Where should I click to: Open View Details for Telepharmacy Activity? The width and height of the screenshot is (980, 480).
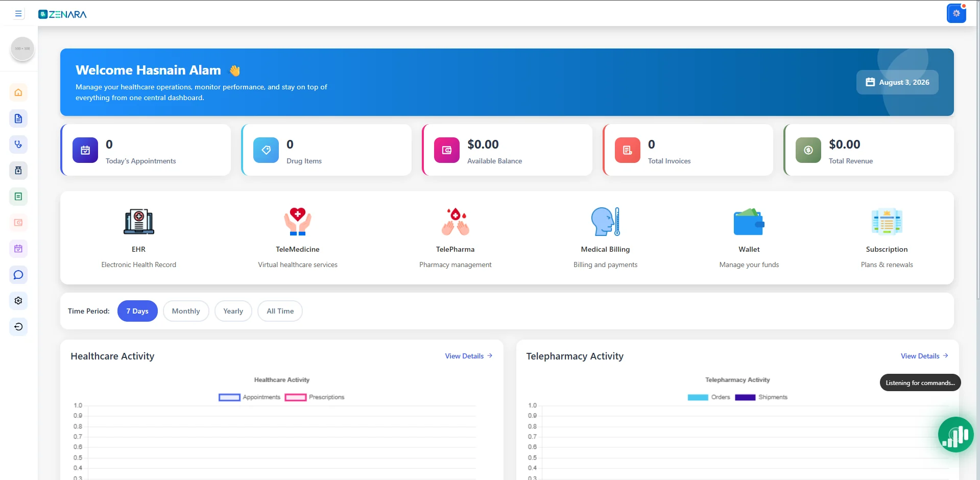924,356
